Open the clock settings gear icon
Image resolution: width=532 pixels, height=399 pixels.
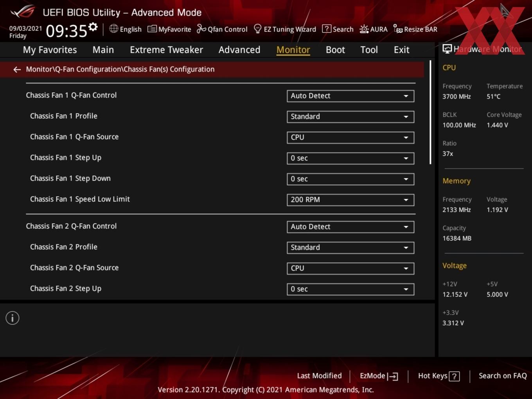pyautogui.click(x=93, y=27)
